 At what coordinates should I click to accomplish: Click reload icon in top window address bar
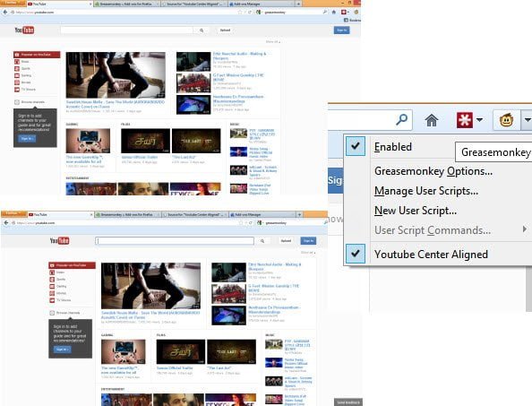250,13
